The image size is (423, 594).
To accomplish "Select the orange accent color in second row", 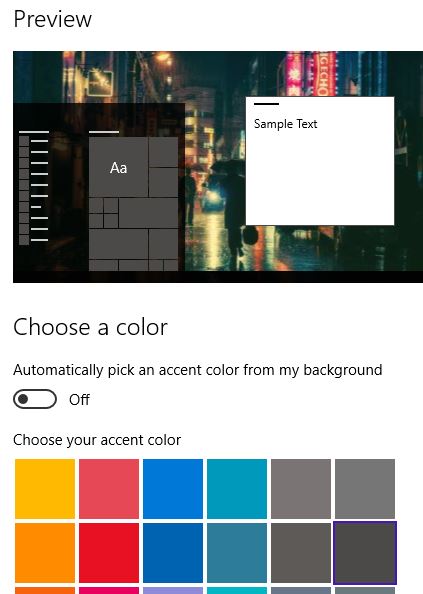I will 45,553.
